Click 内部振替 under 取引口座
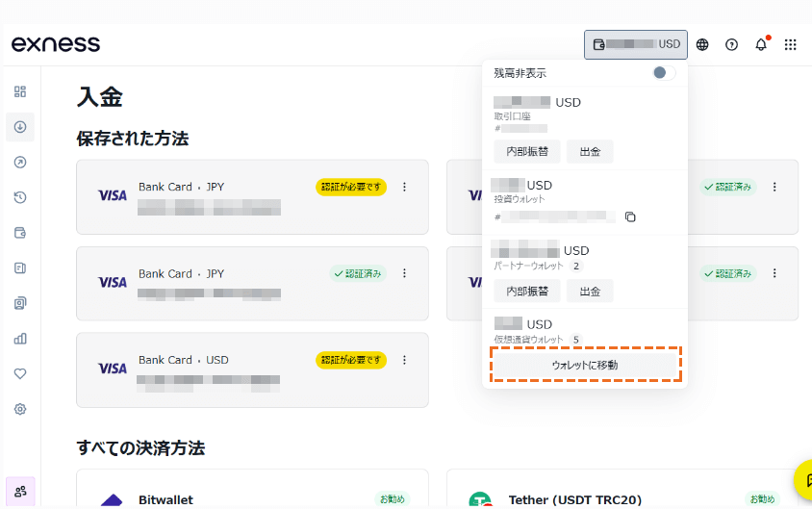This screenshot has height=509, width=812. (527, 152)
